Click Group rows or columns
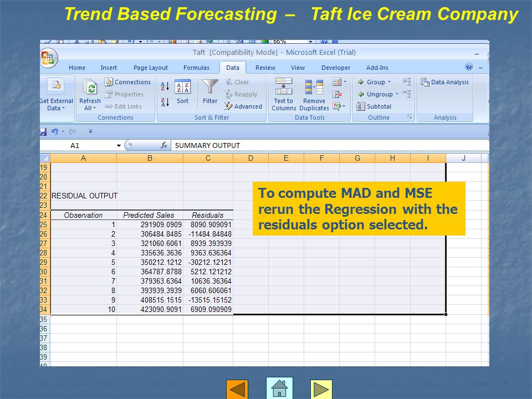Viewport: 532px width, 399px height. (x=371, y=82)
